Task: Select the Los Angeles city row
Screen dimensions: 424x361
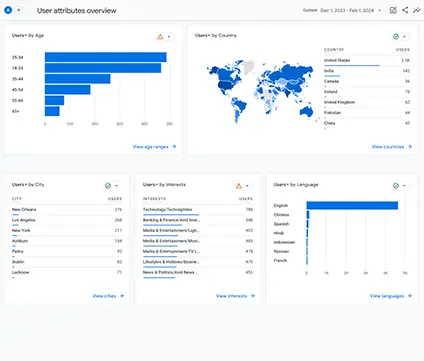Action: click(67, 221)
